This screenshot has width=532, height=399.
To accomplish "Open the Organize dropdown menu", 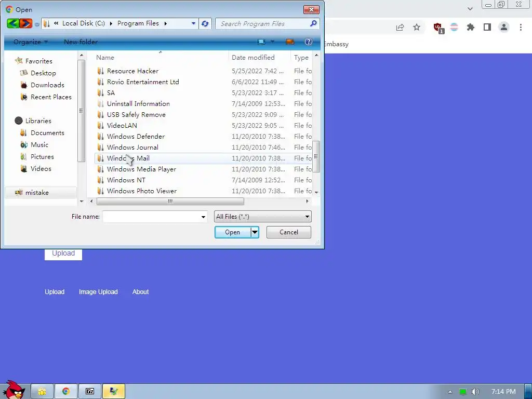I will pyautogui.click(x=31, y=42).
